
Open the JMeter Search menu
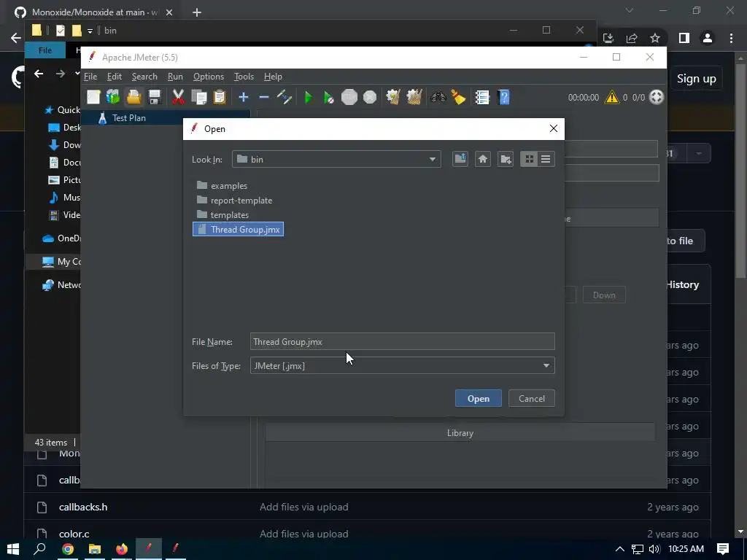pos(144,76)
